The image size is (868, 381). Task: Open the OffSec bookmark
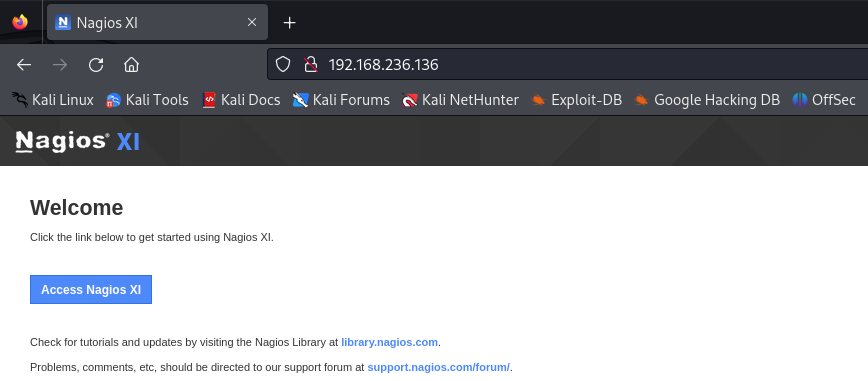pos(824,100)
